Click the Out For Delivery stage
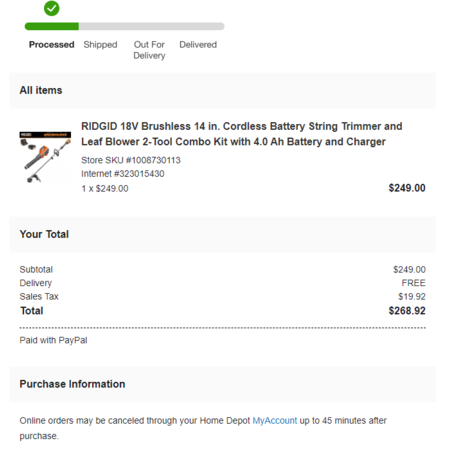450x450 pixels. [x=149, y=50]
